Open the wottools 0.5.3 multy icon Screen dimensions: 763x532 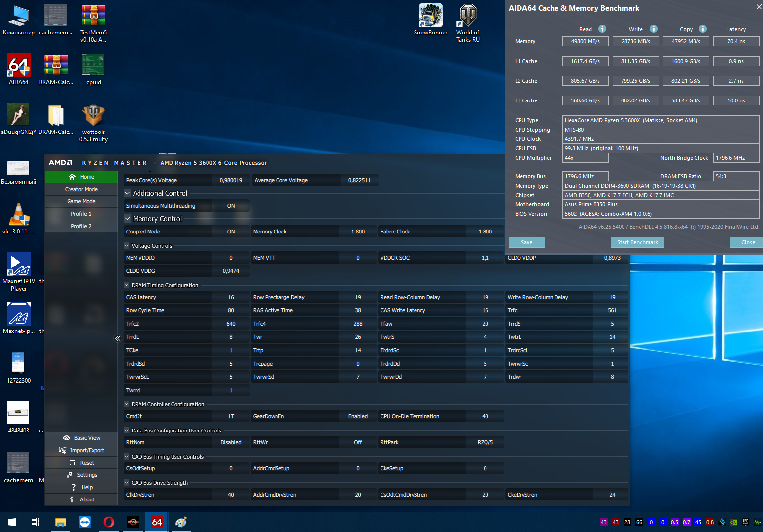pyautogui.click(x=94, y=123)
